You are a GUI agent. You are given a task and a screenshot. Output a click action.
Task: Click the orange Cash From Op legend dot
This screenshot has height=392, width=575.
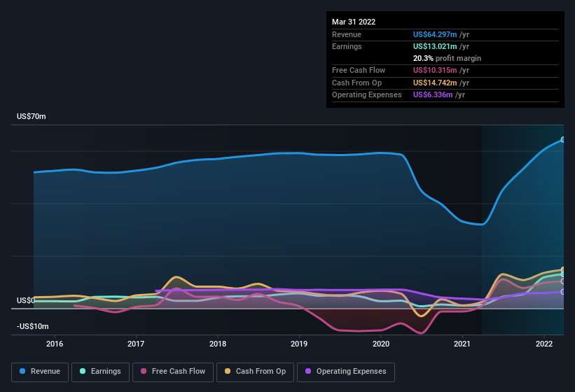tap(228, 371)
